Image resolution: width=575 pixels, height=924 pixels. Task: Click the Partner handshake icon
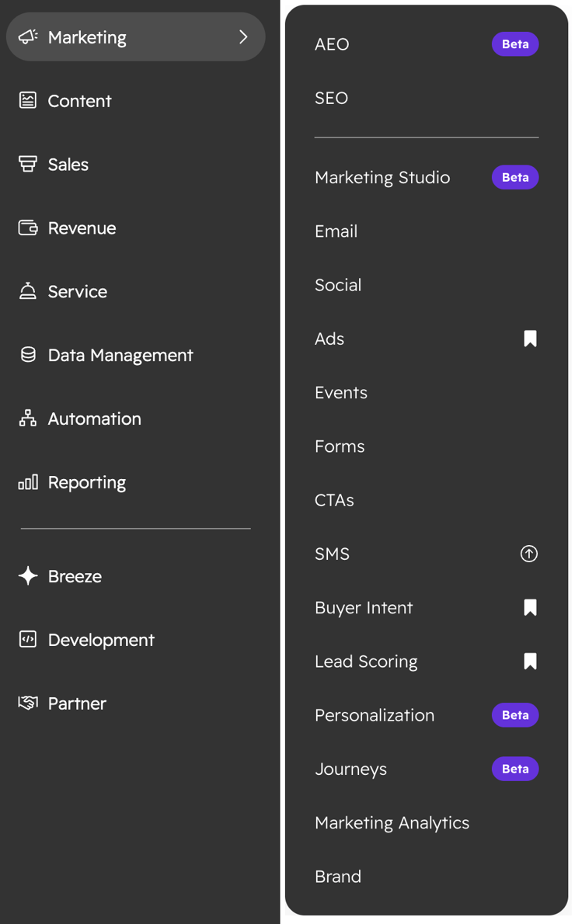(28, 703)
